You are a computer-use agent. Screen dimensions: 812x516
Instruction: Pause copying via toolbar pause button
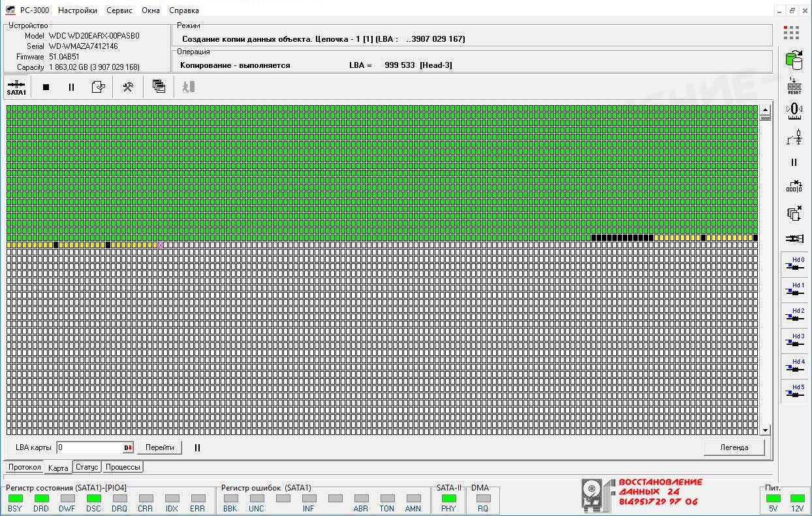71,87
